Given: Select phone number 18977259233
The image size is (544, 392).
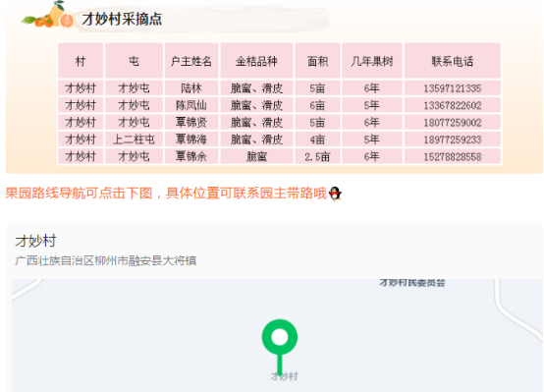Looking at the screenshot, I should click(x=453, y=140).
